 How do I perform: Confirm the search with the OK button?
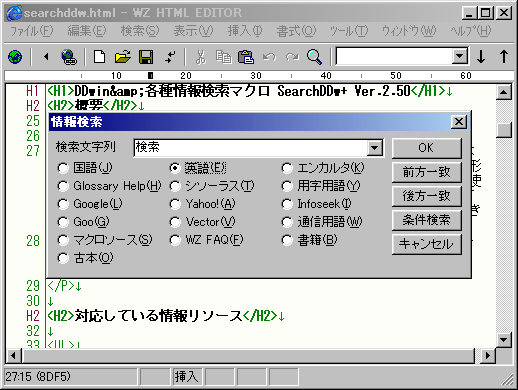[x=427, y=148]
